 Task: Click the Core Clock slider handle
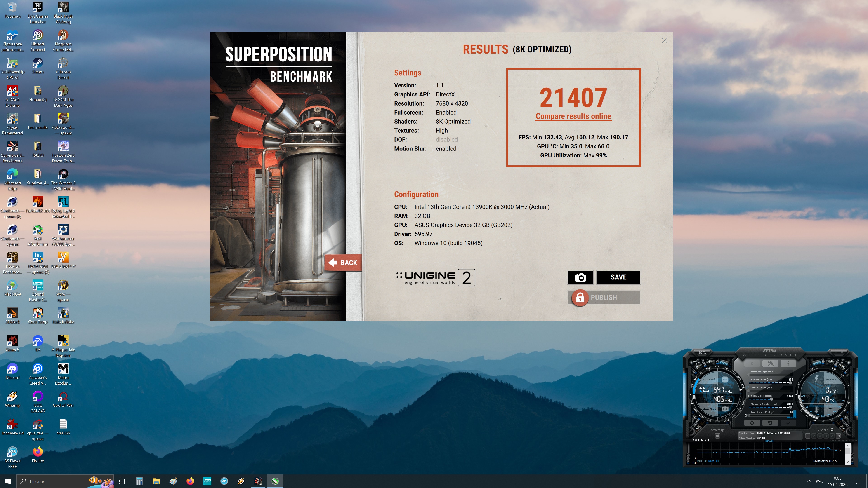coord(772,399)
